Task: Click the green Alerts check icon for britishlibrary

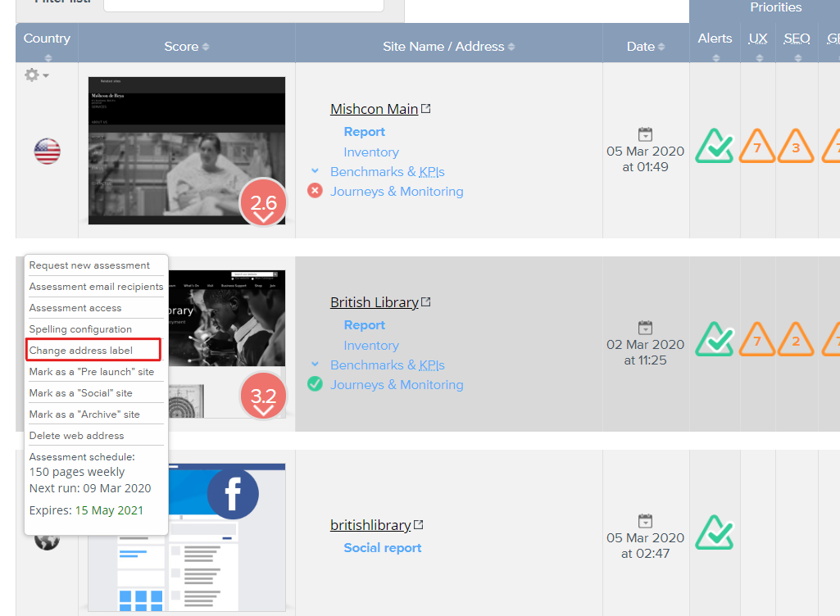Action: point(715,532)
